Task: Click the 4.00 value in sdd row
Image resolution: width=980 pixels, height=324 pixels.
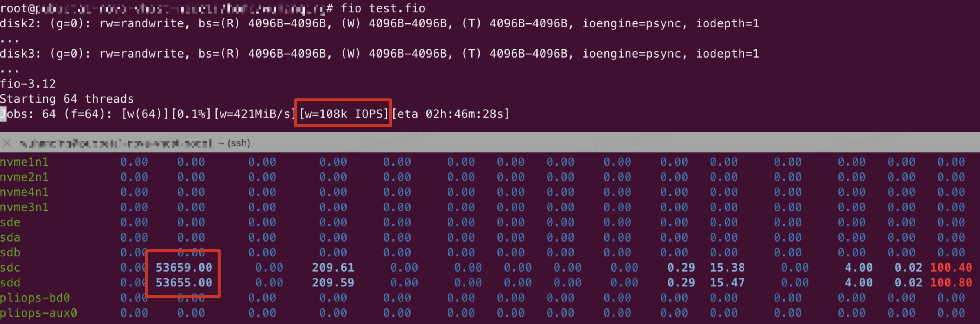Action: pyautogui.click(x=859, y=283)
